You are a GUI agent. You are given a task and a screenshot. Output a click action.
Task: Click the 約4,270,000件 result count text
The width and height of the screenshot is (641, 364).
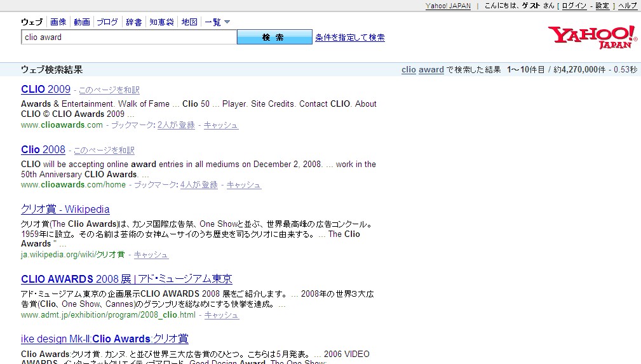[x=579, y=69]
